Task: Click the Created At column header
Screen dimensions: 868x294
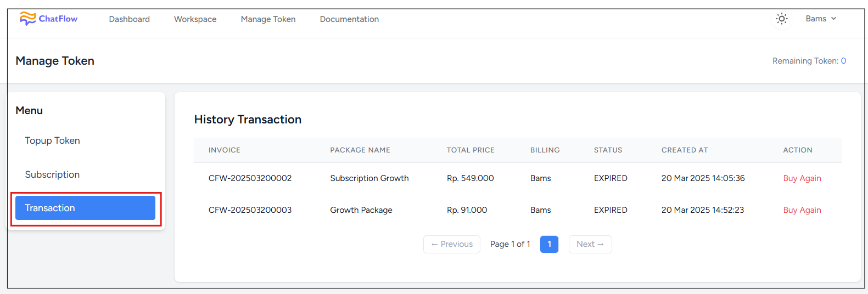Action: tap(684, 150)
